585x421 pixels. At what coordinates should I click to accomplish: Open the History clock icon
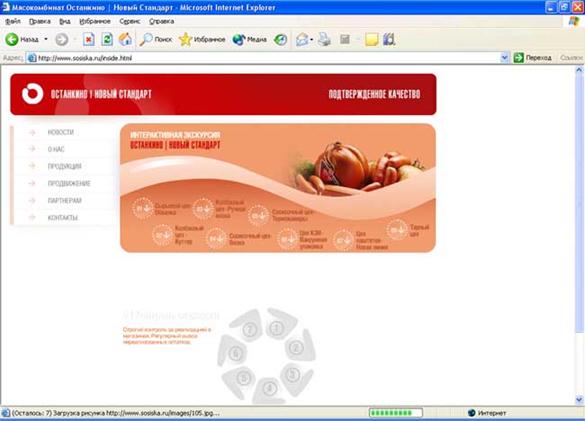pyautogui.click(x=280, y=40)
